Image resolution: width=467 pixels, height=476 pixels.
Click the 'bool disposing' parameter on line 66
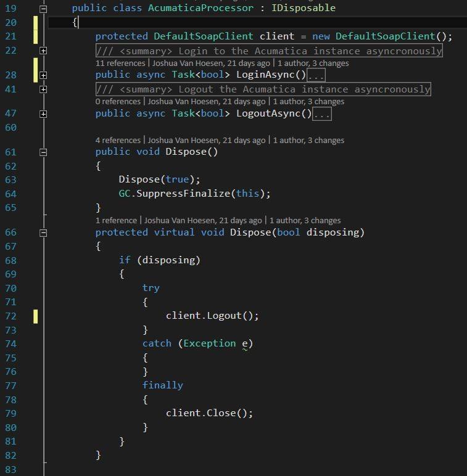318,232
